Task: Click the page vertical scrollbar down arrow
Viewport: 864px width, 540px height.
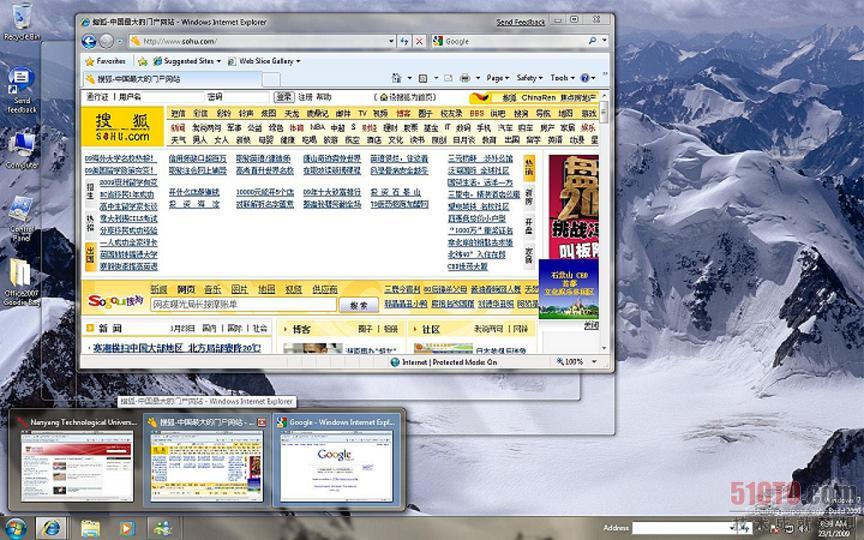Action: [604, 348]
